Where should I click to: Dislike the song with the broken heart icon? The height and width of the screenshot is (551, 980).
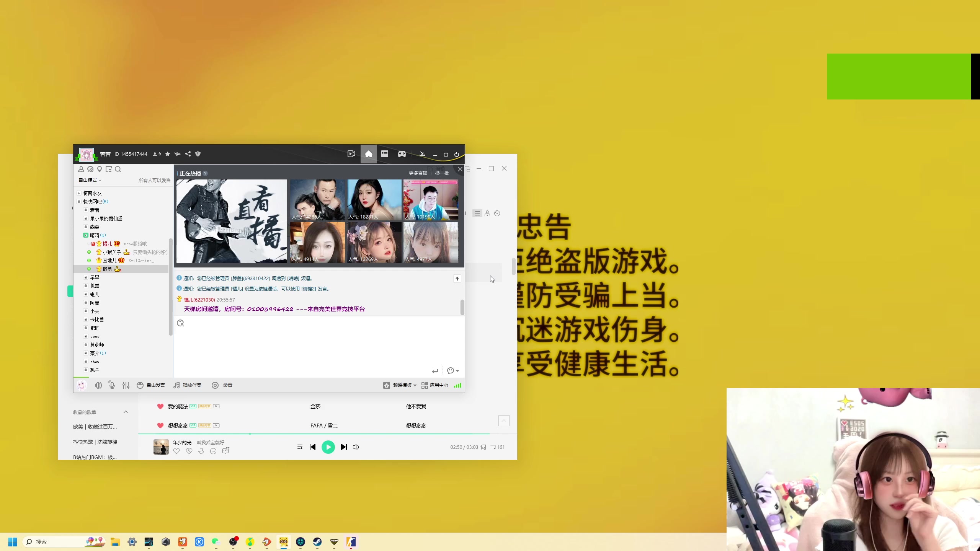click(x=189, y=451)
